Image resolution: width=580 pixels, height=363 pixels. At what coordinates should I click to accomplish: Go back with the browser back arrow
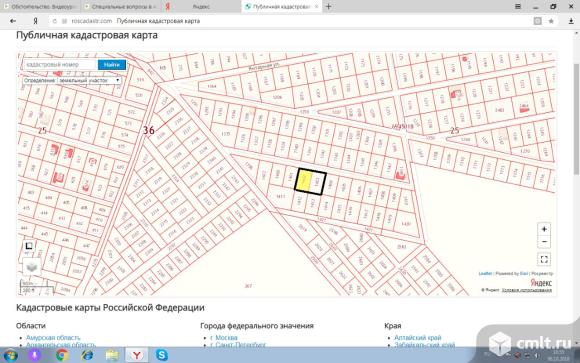(13, 21)
